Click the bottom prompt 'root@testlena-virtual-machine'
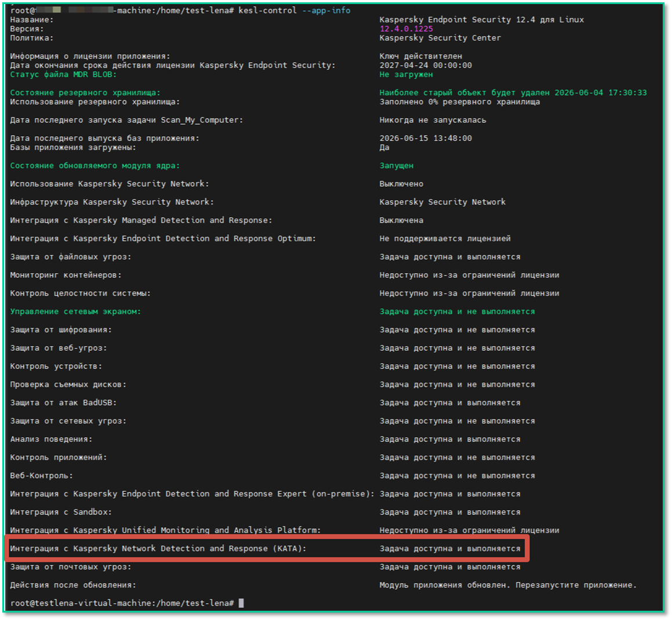 80,603
